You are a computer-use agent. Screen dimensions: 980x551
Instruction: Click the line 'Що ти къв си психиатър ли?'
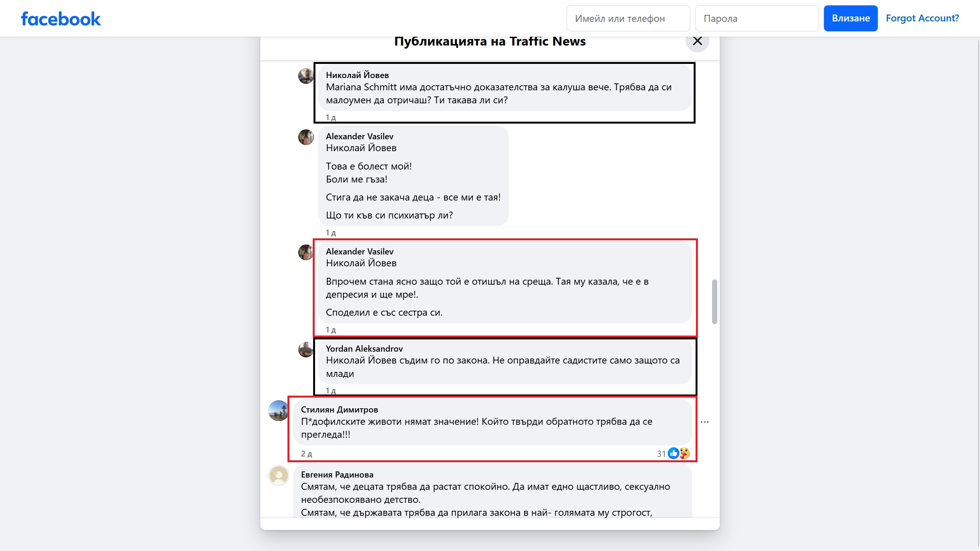[x=389, y=215]
